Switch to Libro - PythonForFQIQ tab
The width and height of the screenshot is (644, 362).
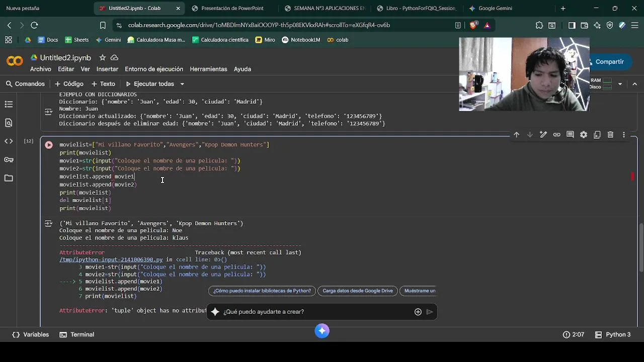pyautogui.click(x=417, y=8)
